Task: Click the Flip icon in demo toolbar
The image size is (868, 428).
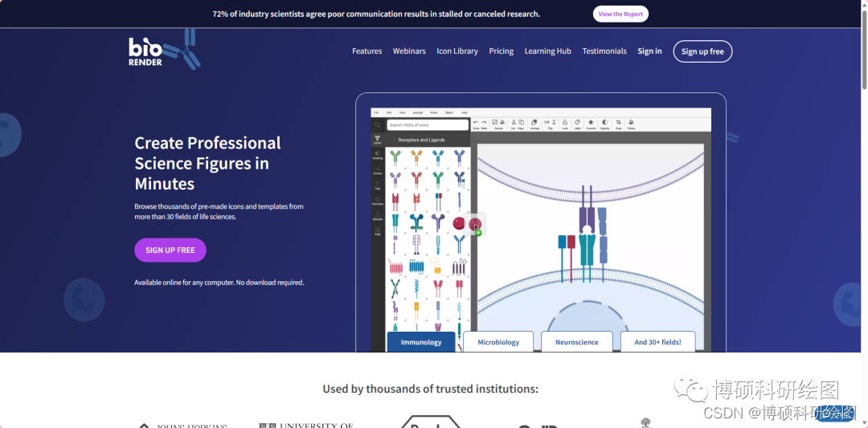Action: [x=551, y=124]
